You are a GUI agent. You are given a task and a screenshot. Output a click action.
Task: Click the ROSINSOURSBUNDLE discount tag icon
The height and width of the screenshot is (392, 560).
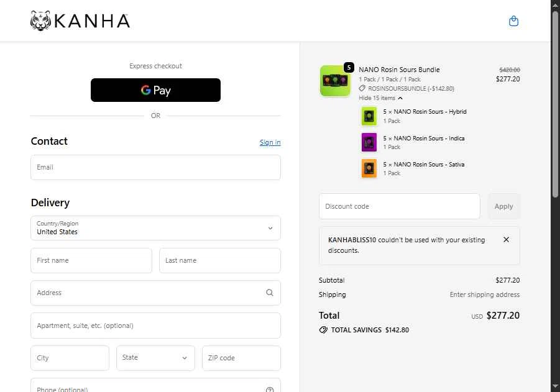coord(362,88)
